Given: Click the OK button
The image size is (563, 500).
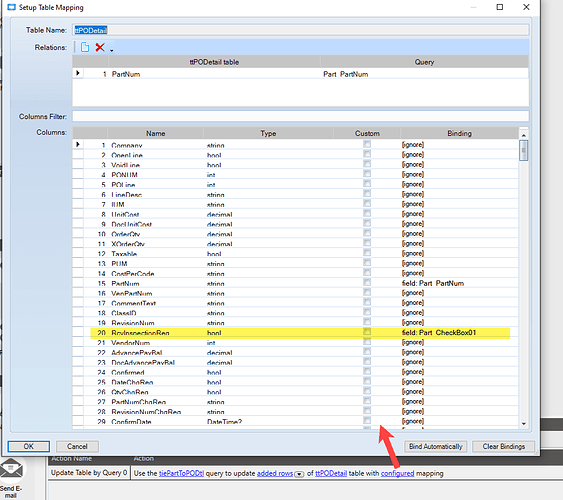Looking at the screenshot, I should click(29, 446).
